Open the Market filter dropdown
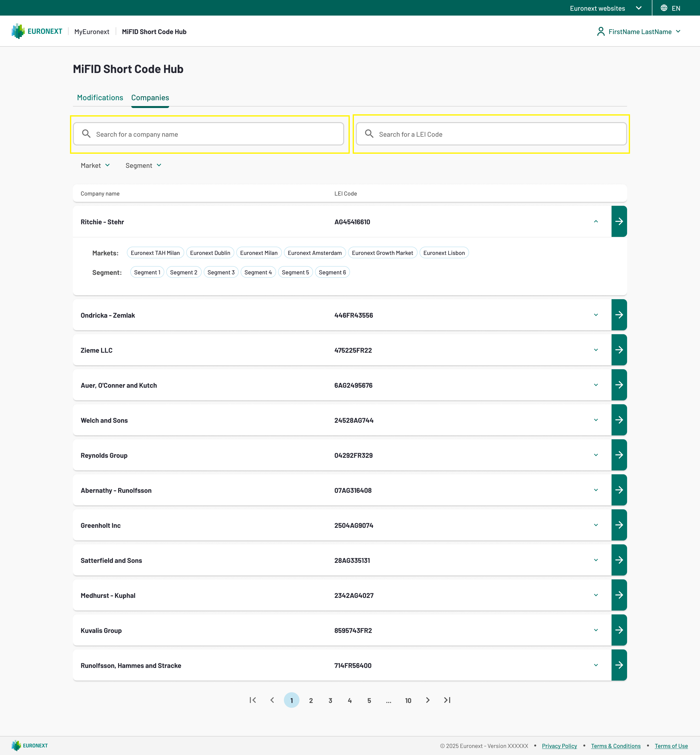 (95, 165)
